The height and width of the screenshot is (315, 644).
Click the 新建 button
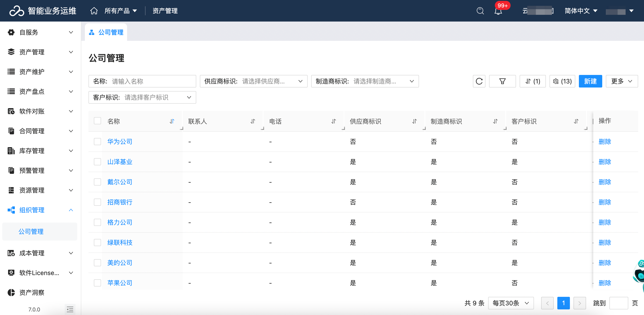[590, 81]
